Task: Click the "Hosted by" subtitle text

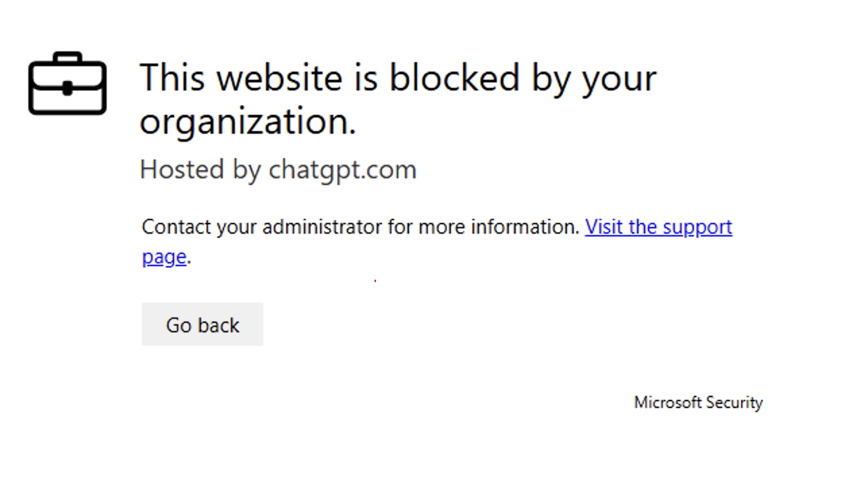Action: [200, 170]
